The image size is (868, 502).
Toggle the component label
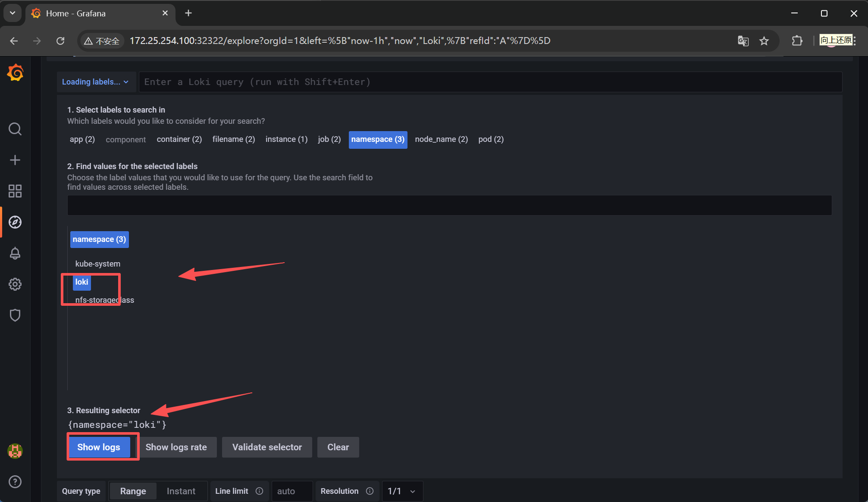(x=125, y=139)
